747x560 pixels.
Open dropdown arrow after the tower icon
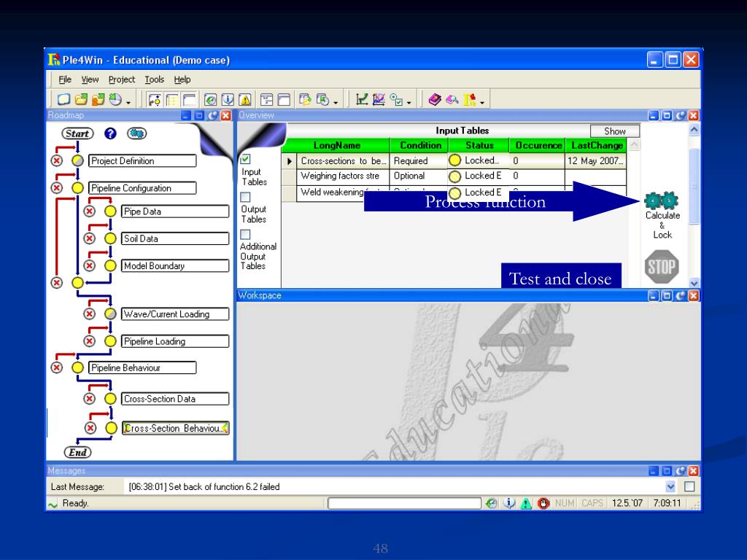point(482,102)
